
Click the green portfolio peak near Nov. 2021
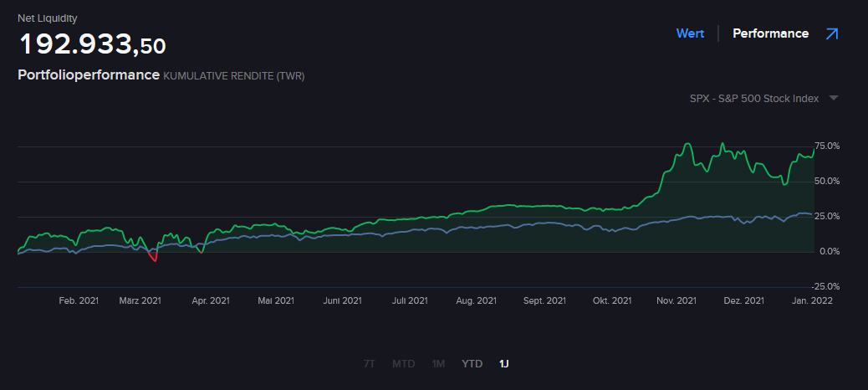pos(688,145)
